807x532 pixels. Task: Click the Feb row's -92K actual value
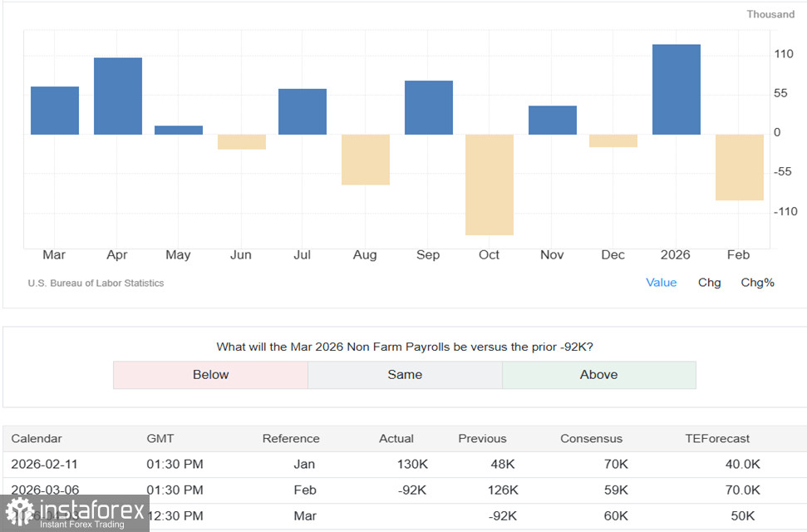click(x=412, y=490)
